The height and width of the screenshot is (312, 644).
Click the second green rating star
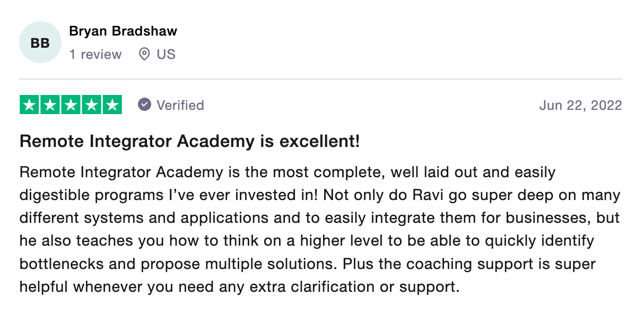point(50,105)
